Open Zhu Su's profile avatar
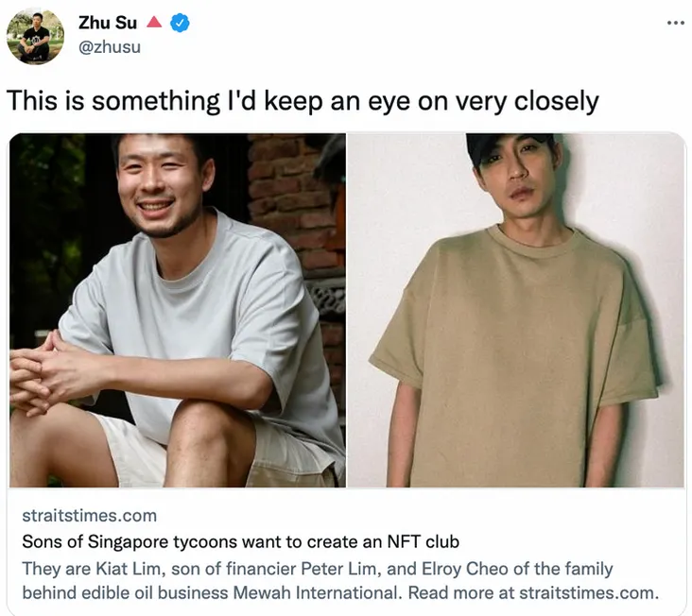Screen dimensions: 692x616 pos(35,37)
